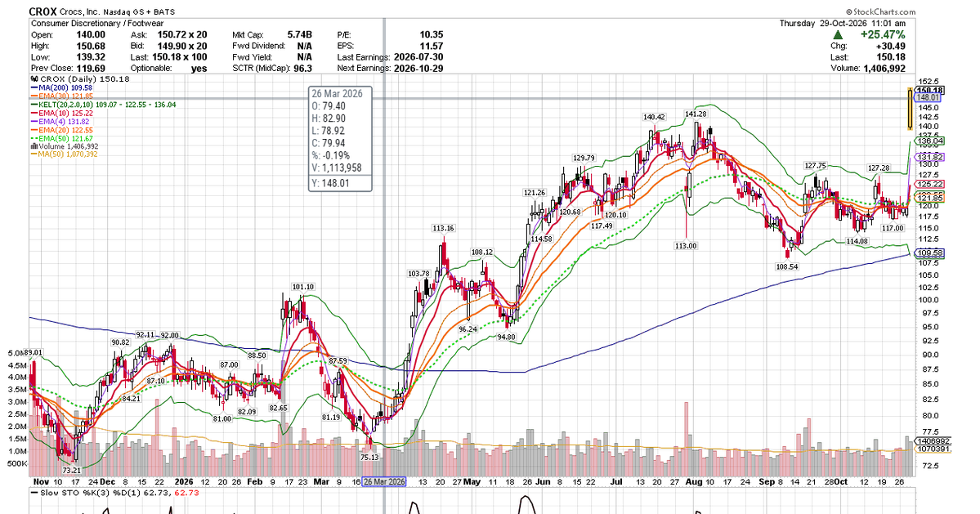The height and width of the screenshot is (514, 980).
Task: Click the 136.04 Keltner upper band axis tag
Action: click(930, 141)
